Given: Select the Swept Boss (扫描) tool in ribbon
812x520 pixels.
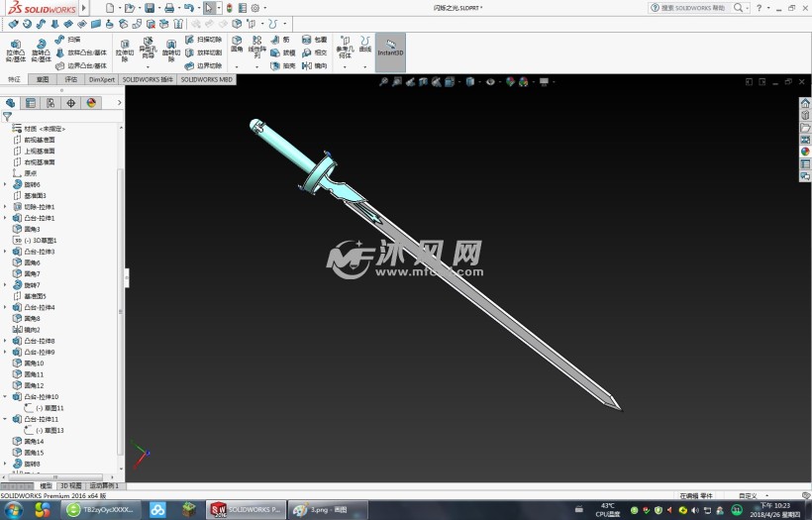Looking at the screenshot, I should tap(67, 40).
